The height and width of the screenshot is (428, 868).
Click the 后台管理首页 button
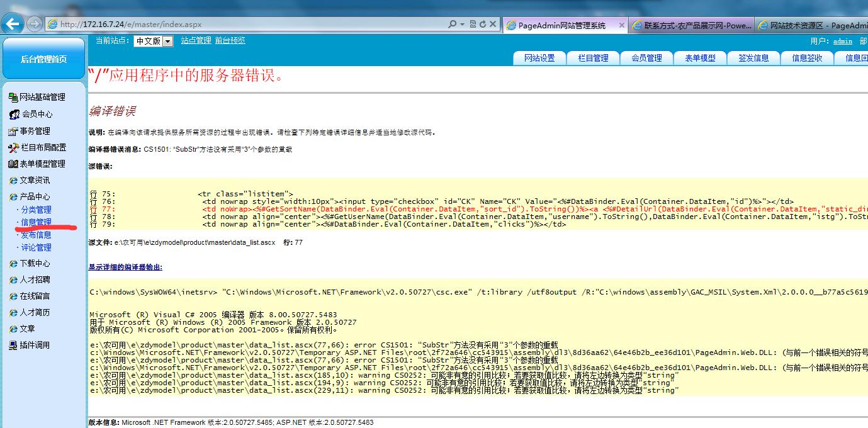(43, 59)
